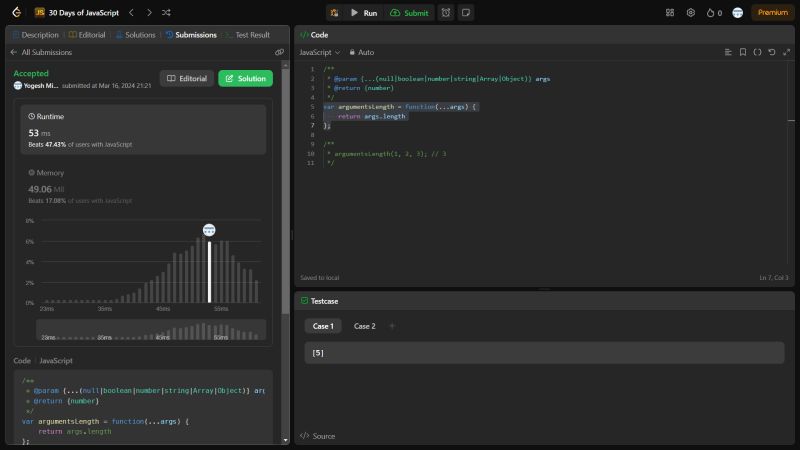The height and width of the screenshot is (450, 800).
Task: Click the highlighted white bar in runtime chart
Action: tap(209, 269)
